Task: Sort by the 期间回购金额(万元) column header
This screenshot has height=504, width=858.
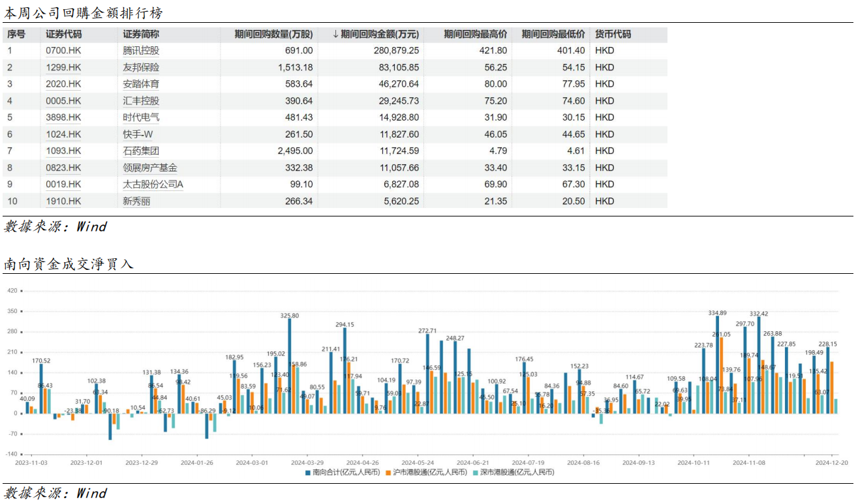Action: 376,35
